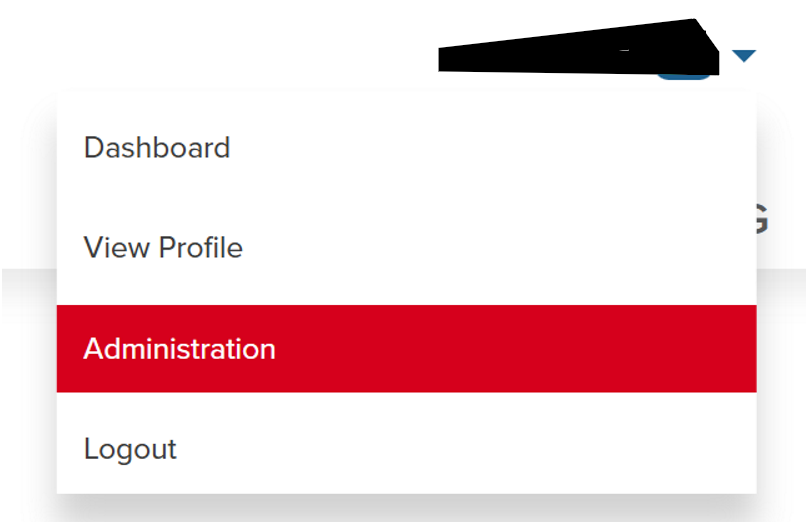
Task: Click the Dashboard text label
Action: point(157,148)
